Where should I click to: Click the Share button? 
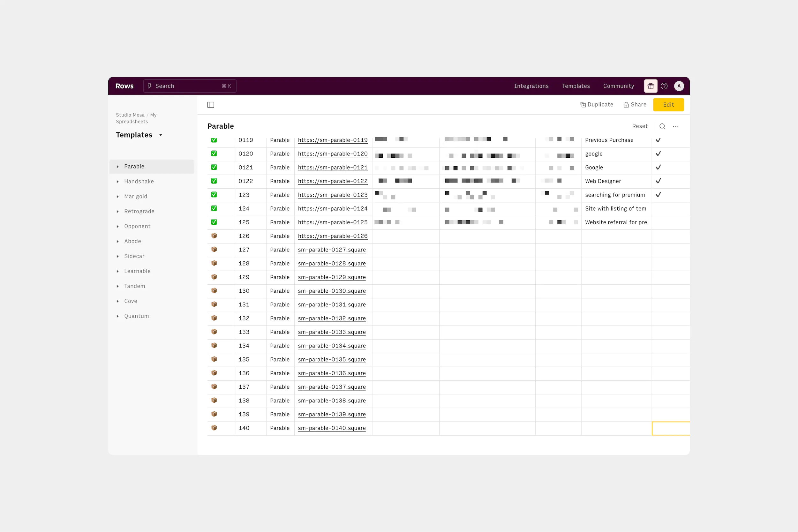tap(635, 105)
